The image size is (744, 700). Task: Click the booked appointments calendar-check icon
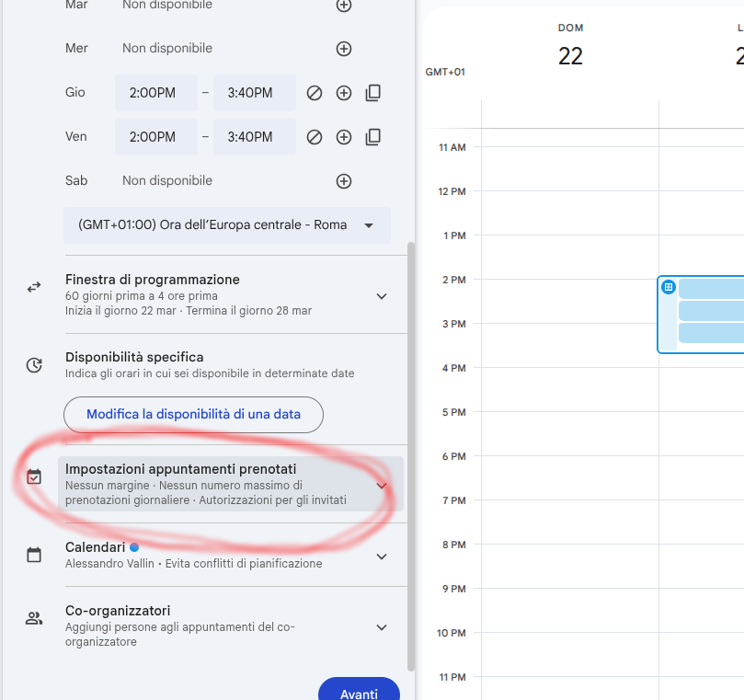tap(34, 477)
